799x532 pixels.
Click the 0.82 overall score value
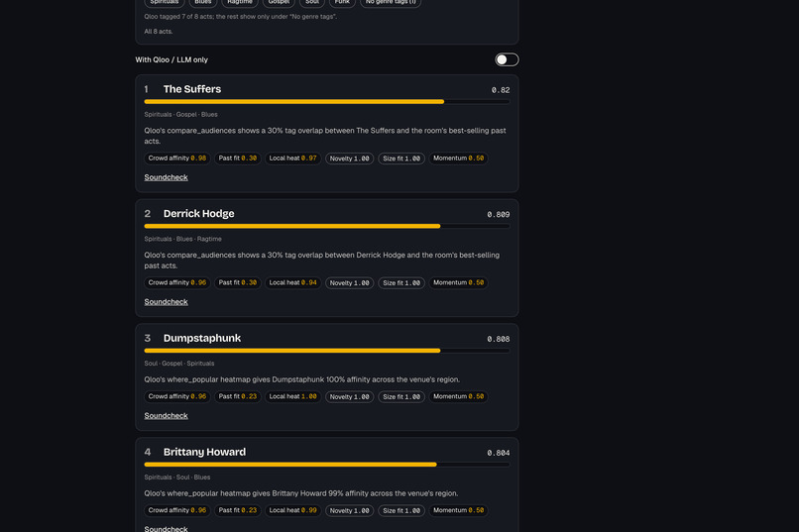point(501,90)
